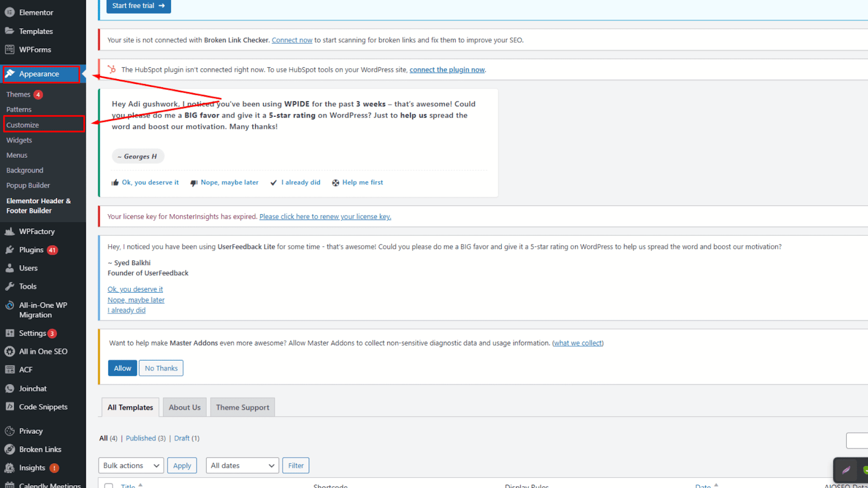Click the Plugins plug icon

click(x=10, y=250)
